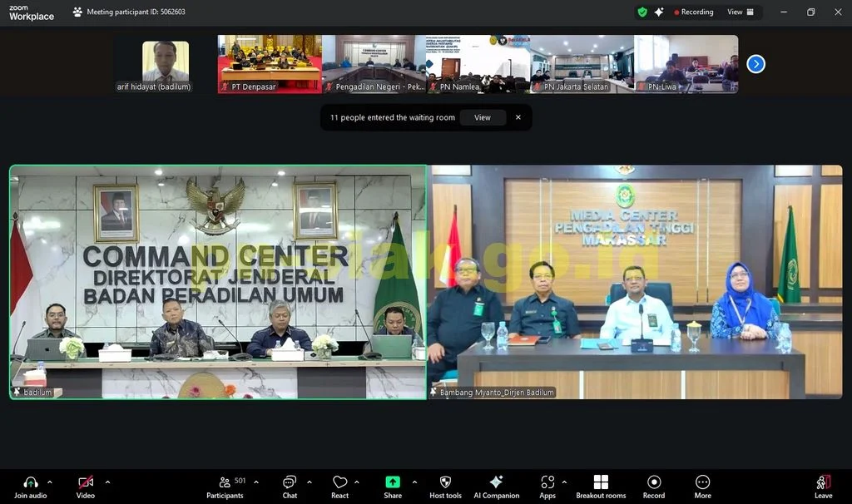Show next participants with the blue arrow
Image resolution: width=852 pixels, height=504 pixels.
click(x=755, y=64)
